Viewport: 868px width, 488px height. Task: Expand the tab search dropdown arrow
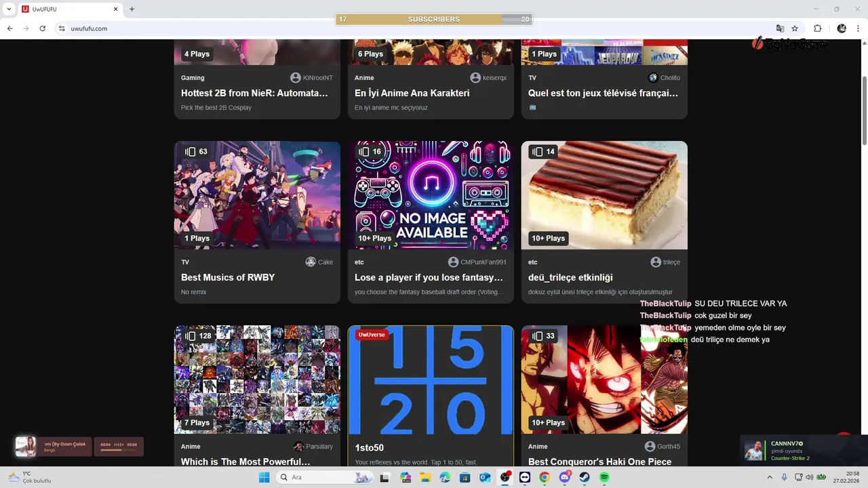[8, 9]
